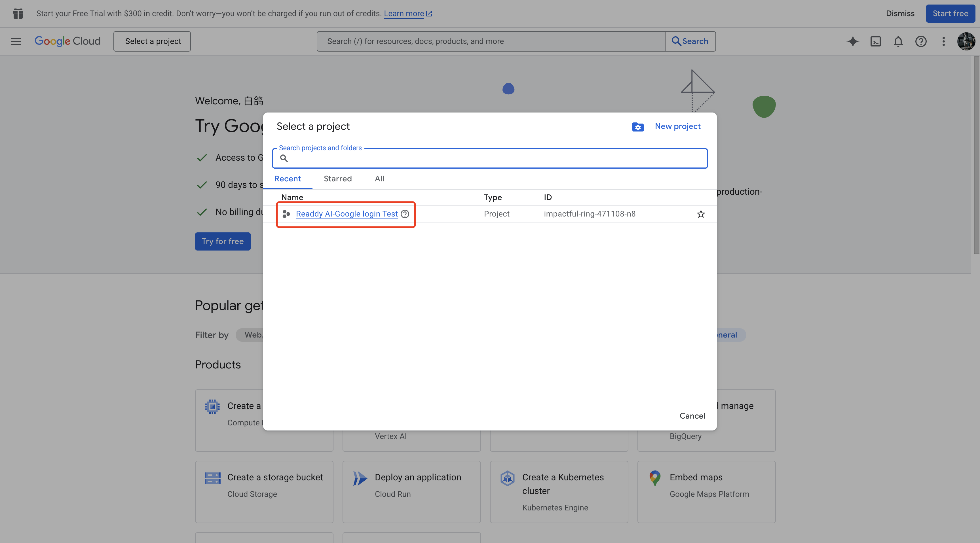Viewport: 980px width, 543px height.
Task: Open the Gemini AI sparkle icon
Action: click(853, 41)
